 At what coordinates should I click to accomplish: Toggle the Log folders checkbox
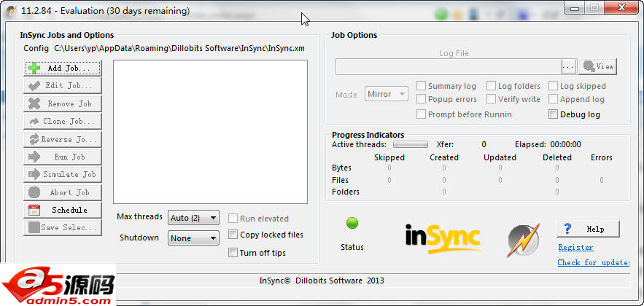coord(492,86)
